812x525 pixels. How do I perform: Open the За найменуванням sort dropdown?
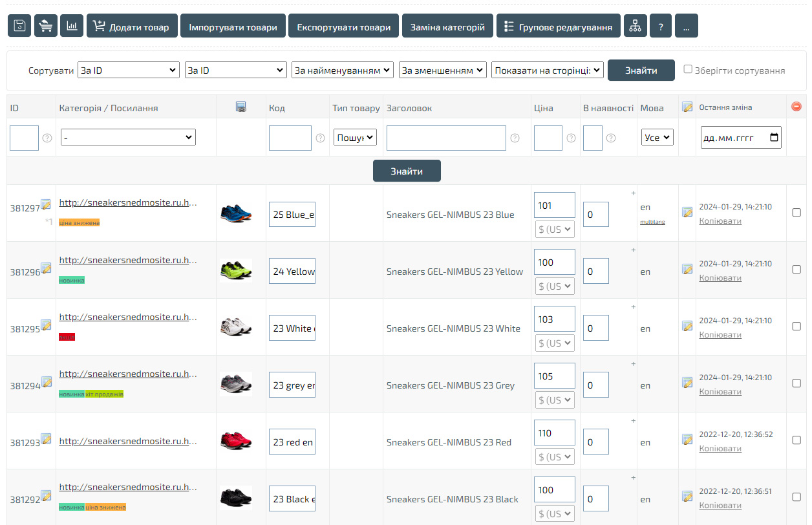(343, 70)
